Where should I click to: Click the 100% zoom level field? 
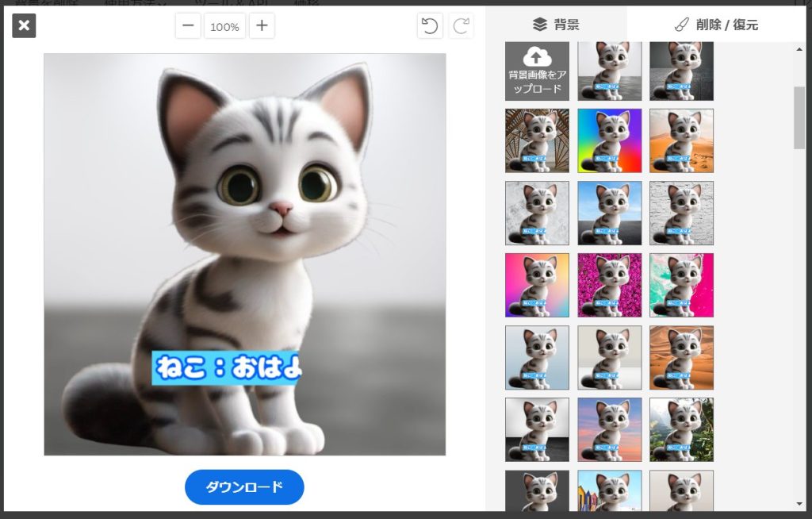(x=224, y=26)
